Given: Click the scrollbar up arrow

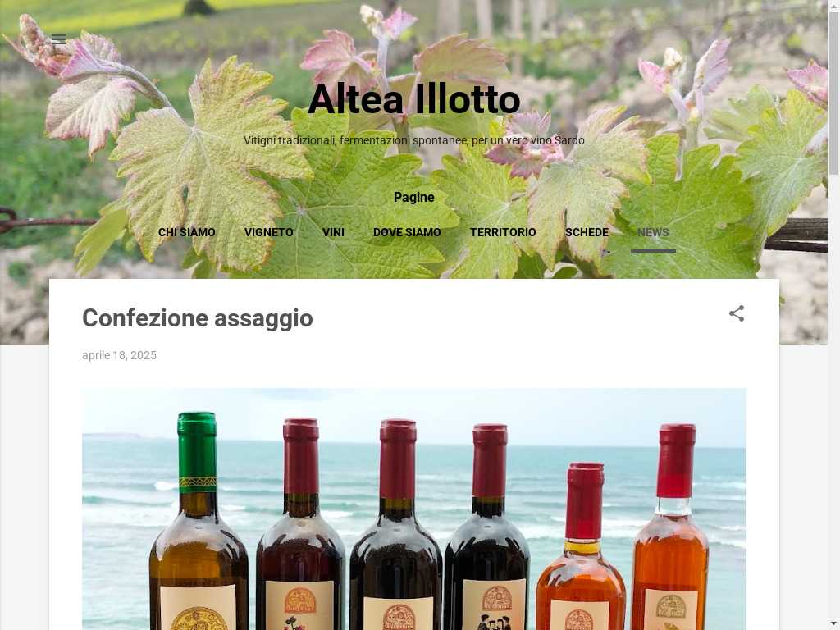Looking at the screenshot, I should [x=834, y=5].
